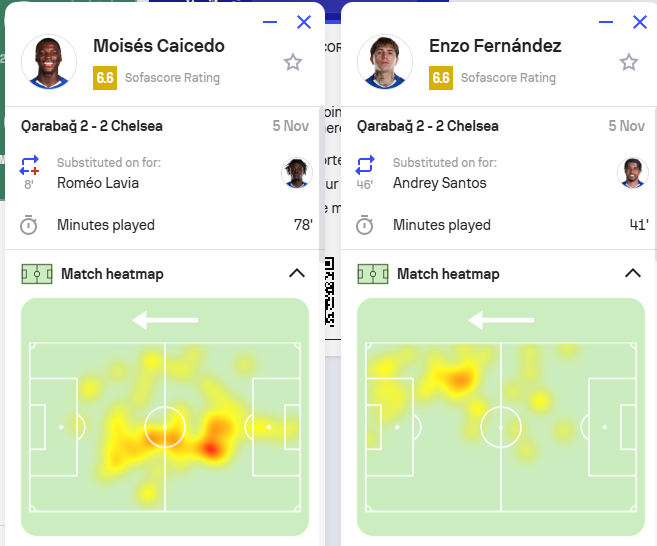Image resolution: width=657 pixels, height=546 pixels.
Task: Click the pitch icon beside Caicedo's Match heatmap
Action: (x=37, y=274)
